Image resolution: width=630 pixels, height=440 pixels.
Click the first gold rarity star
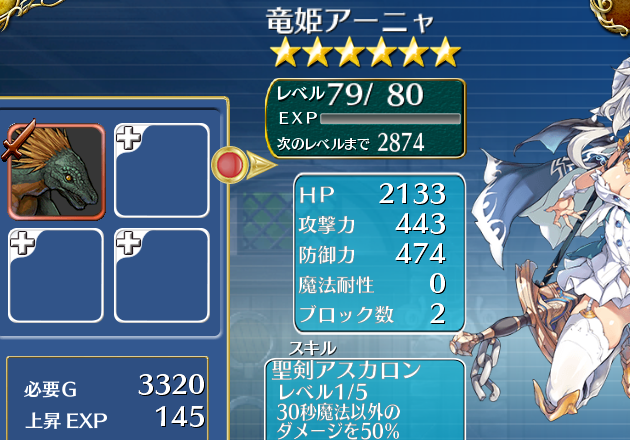(286, 51)
